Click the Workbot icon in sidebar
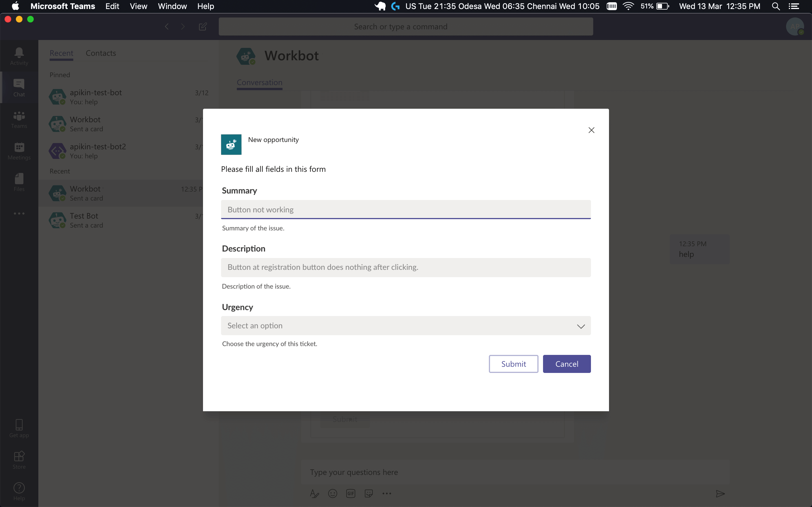This screenshot has width=812, height=507. (x=58, y=123)
